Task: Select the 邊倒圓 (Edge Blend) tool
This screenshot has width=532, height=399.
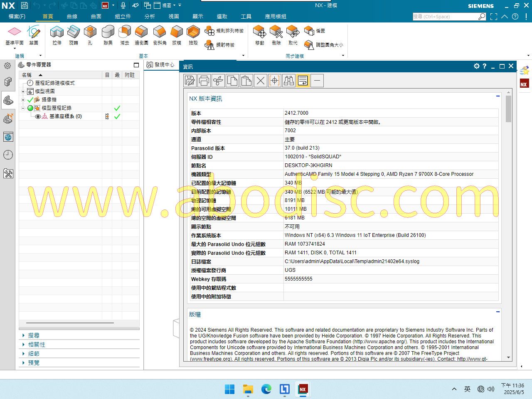Action: pos(142,35)
